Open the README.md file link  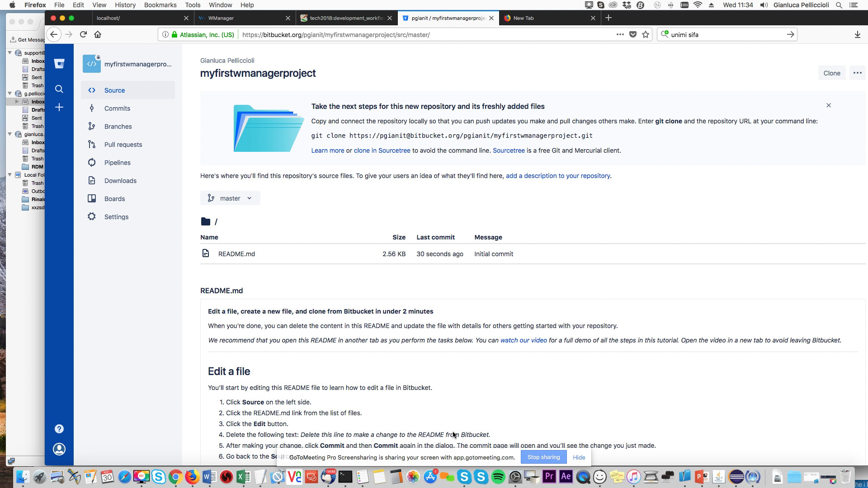click(236, 254)
